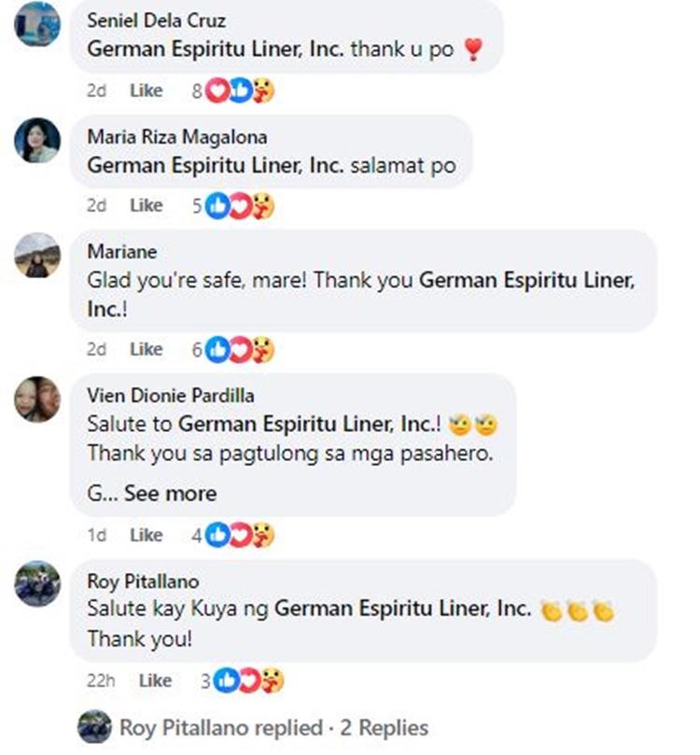Like Roy Pitallano's comment

pyautogui.click(x=155, y=680)
